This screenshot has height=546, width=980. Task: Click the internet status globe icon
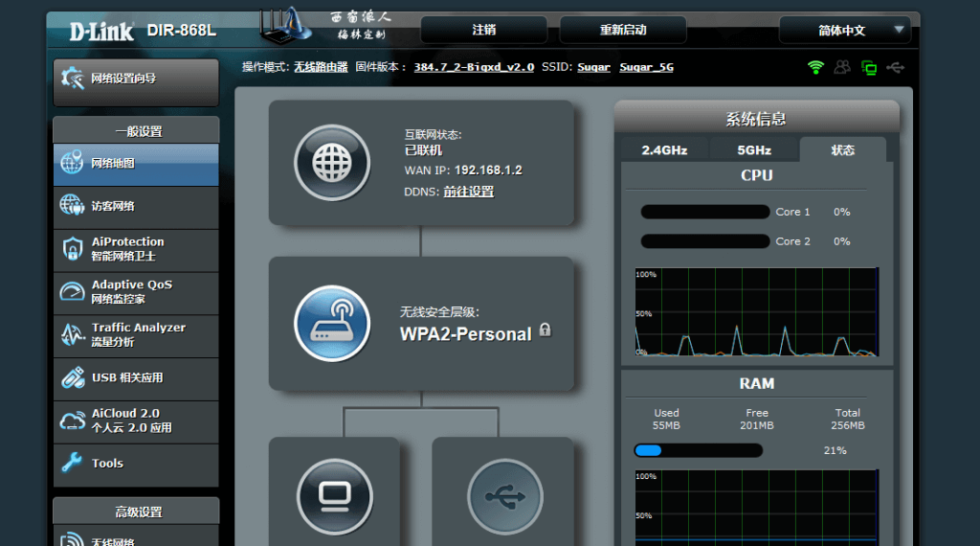coord(332,163)
